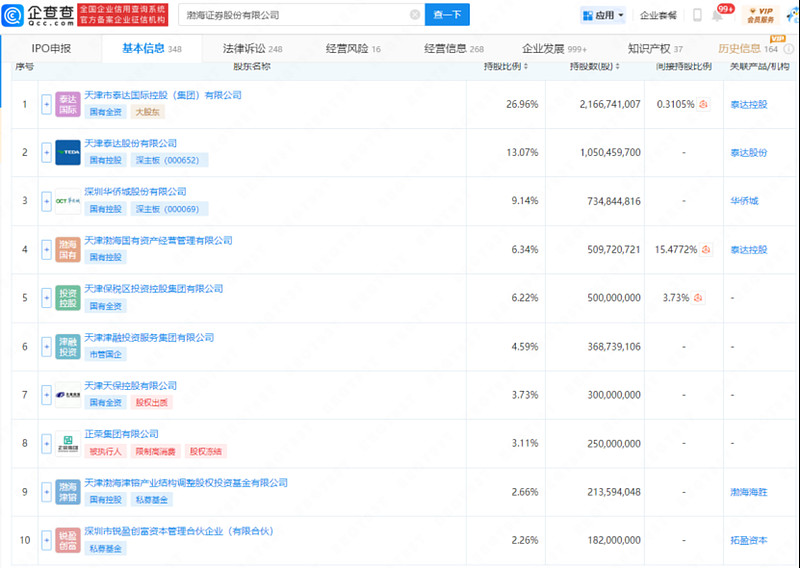Screen dimensions: 800x568
Task: Open 天津泰达股份有限公司 company link
Action: point(131,143)
